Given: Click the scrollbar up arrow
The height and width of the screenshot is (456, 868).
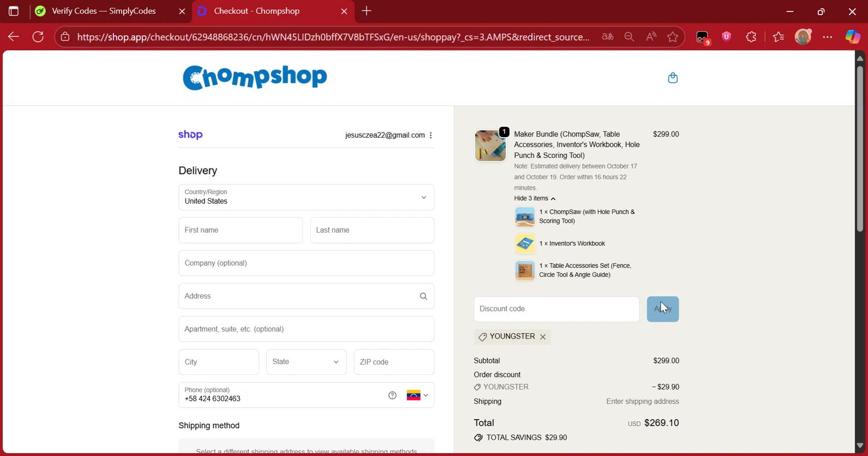Looking at the screenshot, I should tap(860, 58).
